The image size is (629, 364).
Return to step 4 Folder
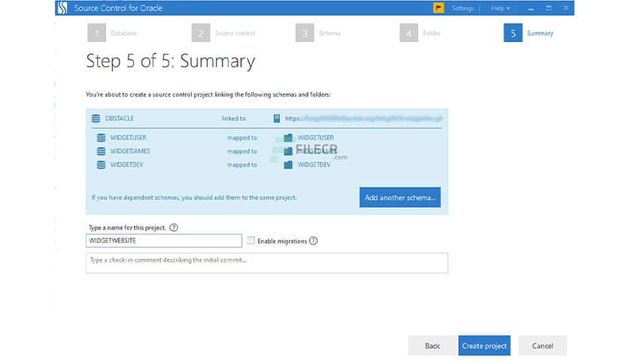(408, 33)
